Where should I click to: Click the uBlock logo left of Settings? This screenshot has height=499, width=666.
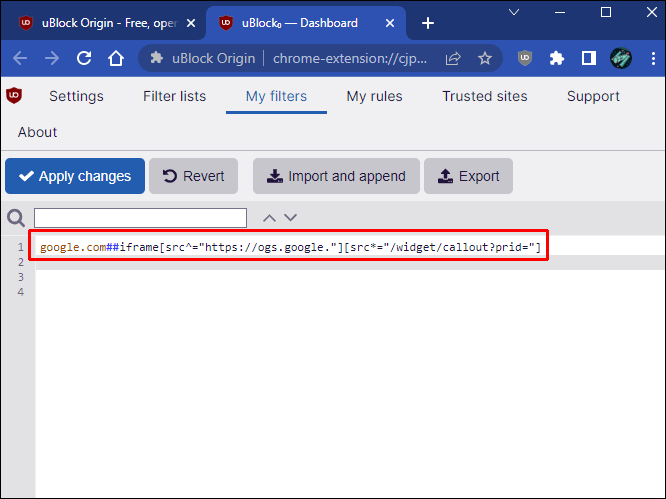tap(14, 96)
